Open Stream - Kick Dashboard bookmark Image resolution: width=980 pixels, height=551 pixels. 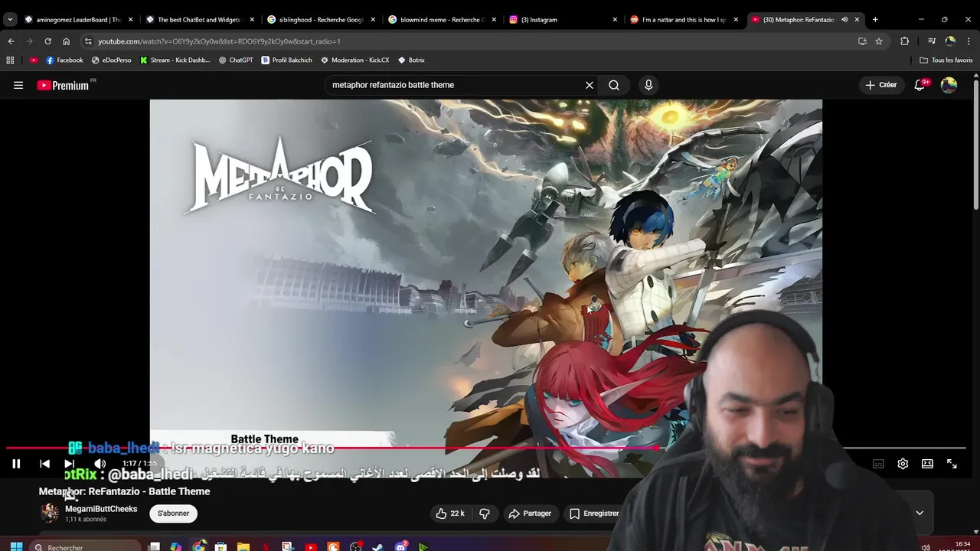coord(175,60)
